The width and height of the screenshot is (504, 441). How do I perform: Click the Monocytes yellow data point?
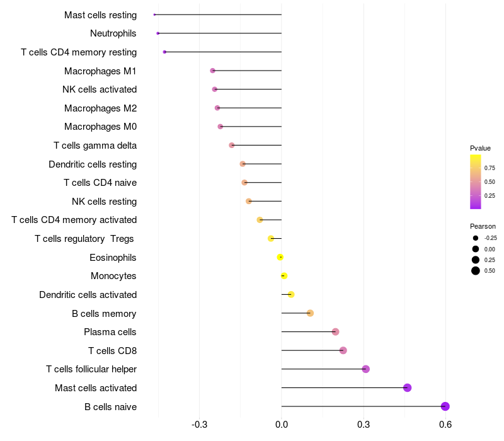(284, 276)
